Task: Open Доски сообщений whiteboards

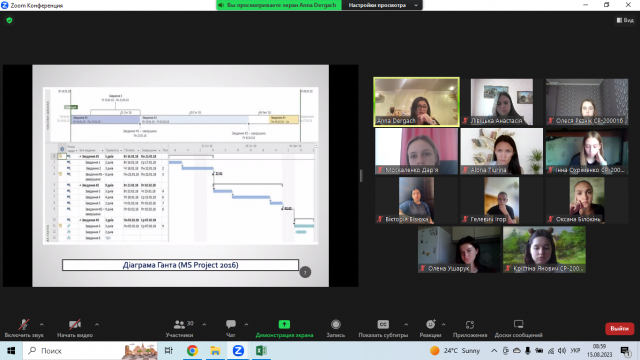Action: (518, 328)
